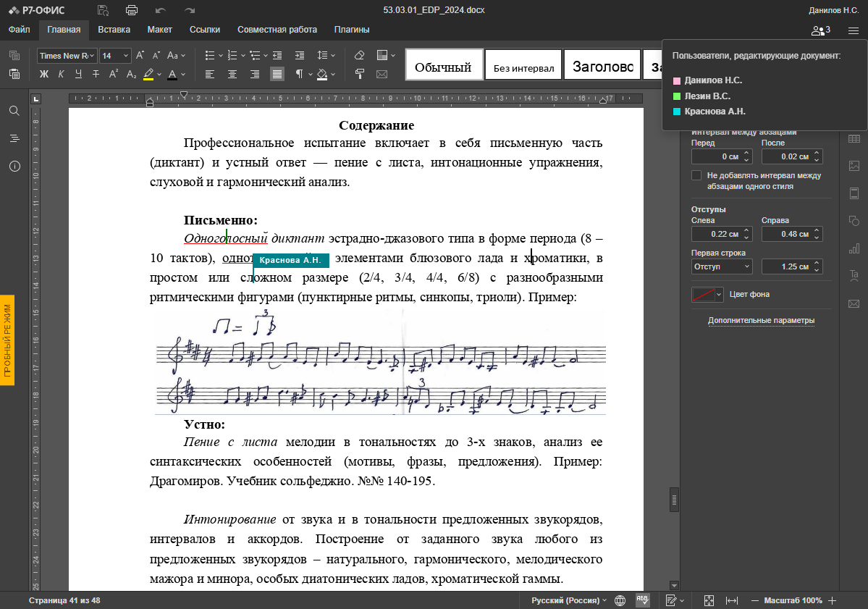The height and width of the screenshot is (609, 868).
Task: Apply bold formatting with Ж button
Action: pos(43,74)
